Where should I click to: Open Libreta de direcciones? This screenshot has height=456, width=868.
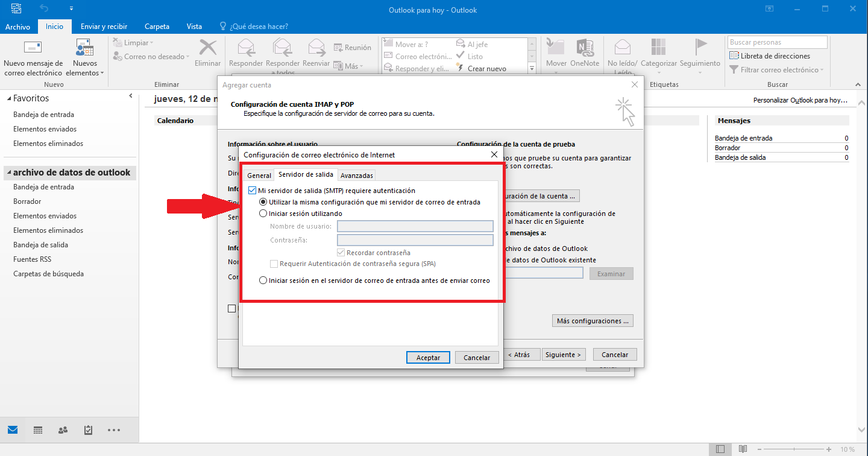click(x=770, y=56)
